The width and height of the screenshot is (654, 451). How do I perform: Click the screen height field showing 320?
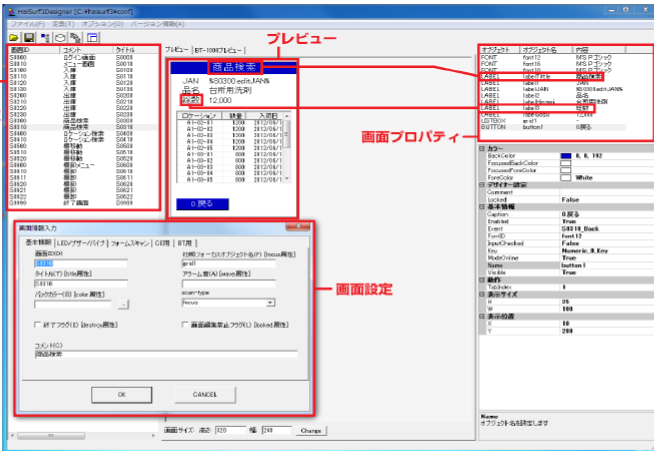click(x=230, y=430)
